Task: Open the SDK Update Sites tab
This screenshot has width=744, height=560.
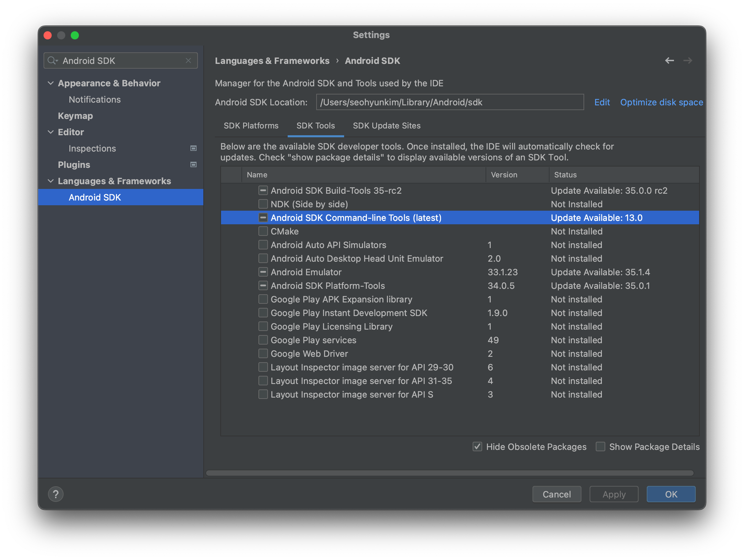Action: (387, 126)
